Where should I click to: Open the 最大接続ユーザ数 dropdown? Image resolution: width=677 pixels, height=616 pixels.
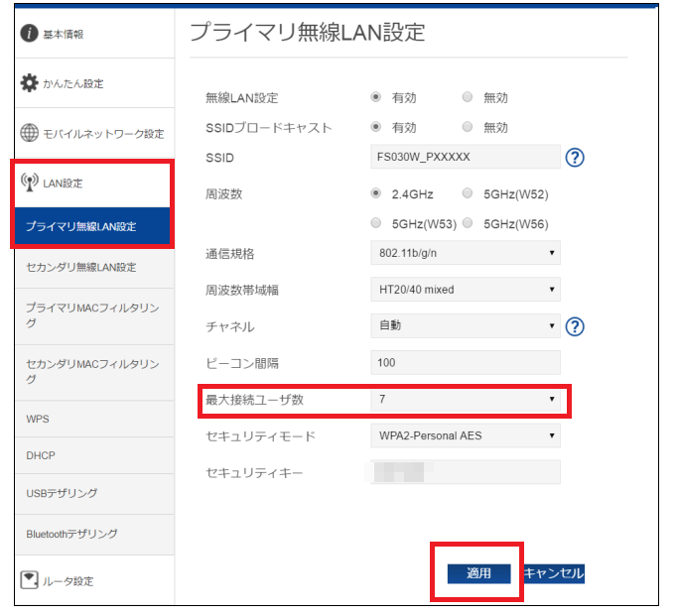click(465, 400)
